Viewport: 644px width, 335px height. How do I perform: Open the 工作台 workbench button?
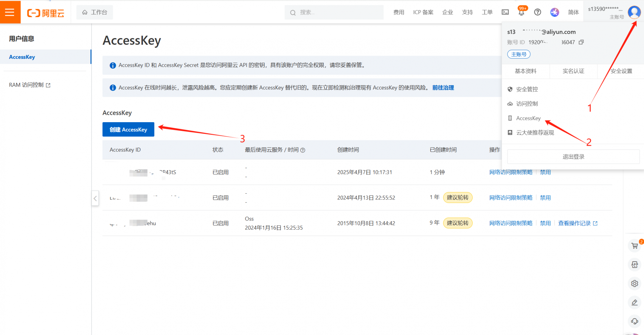pyautogui.click(x=95, y=12)
